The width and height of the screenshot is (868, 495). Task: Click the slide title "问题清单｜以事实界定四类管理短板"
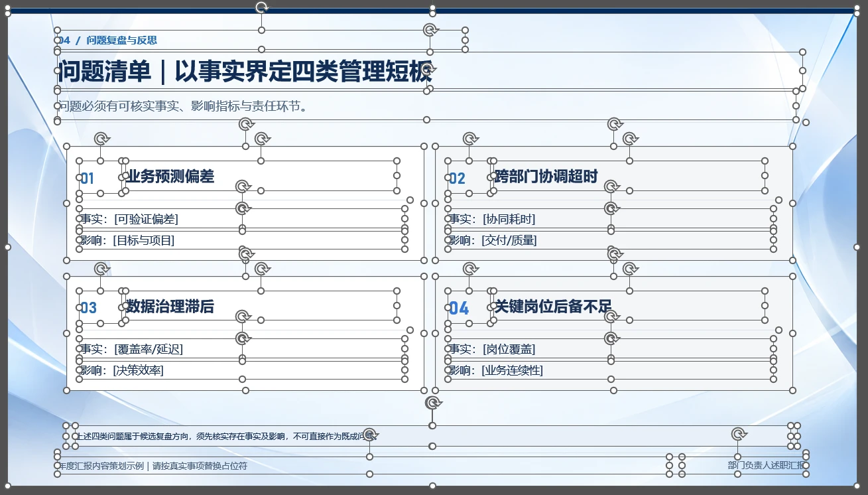245,71
